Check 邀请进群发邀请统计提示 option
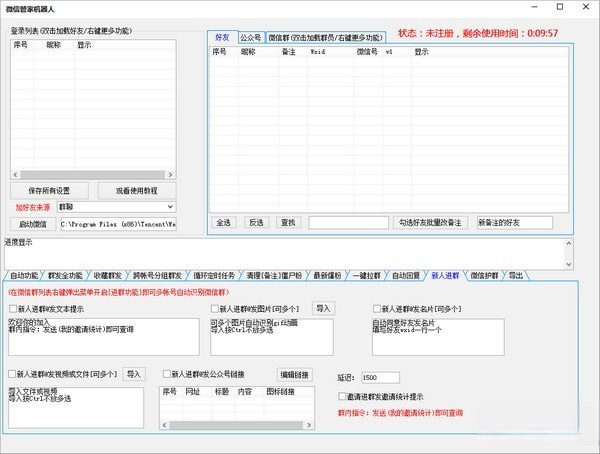Screen dimensions: 600x454 click(342, 396)
